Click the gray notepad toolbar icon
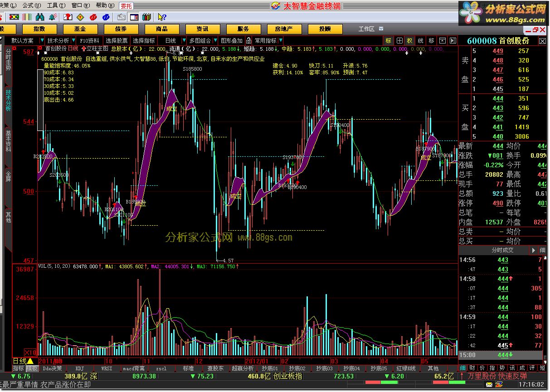 (x=121, y=17)
